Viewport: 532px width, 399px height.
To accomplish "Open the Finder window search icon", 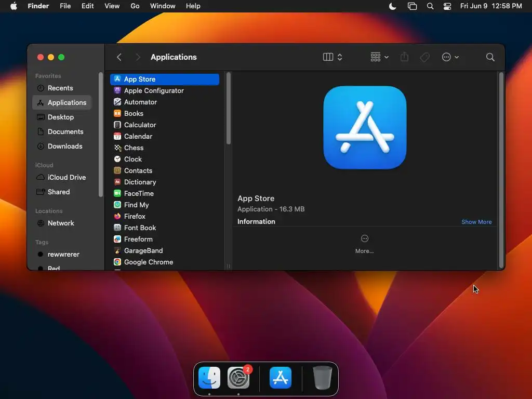I will tap(490, 57).
